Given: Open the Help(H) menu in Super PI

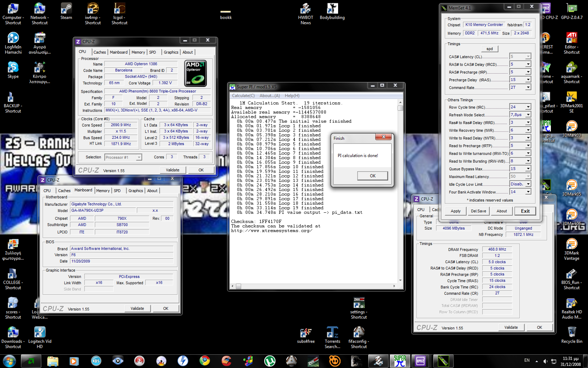Looking at the screenshot, I should [x=292, y=96].
